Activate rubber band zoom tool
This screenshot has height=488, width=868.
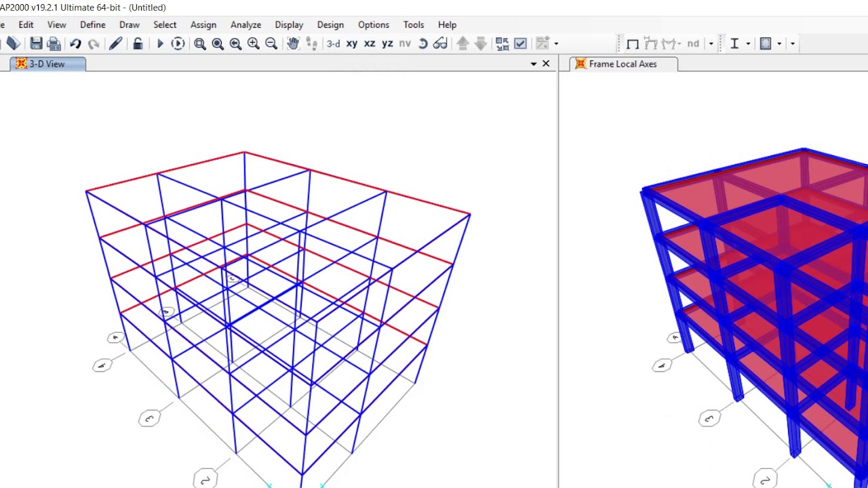pyautogui.click(x=200, y=43)
